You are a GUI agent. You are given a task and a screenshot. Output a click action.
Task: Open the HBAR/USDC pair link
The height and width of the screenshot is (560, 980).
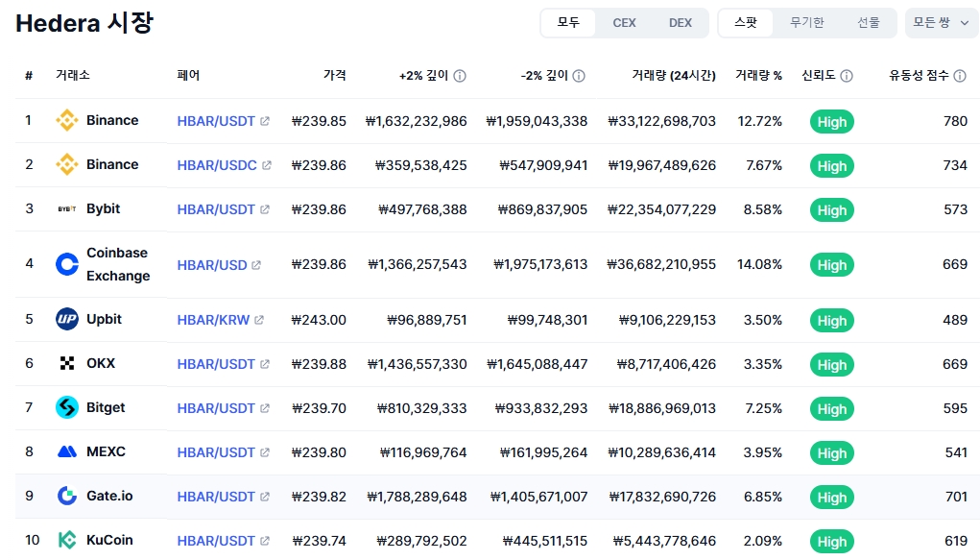point(217,165)
